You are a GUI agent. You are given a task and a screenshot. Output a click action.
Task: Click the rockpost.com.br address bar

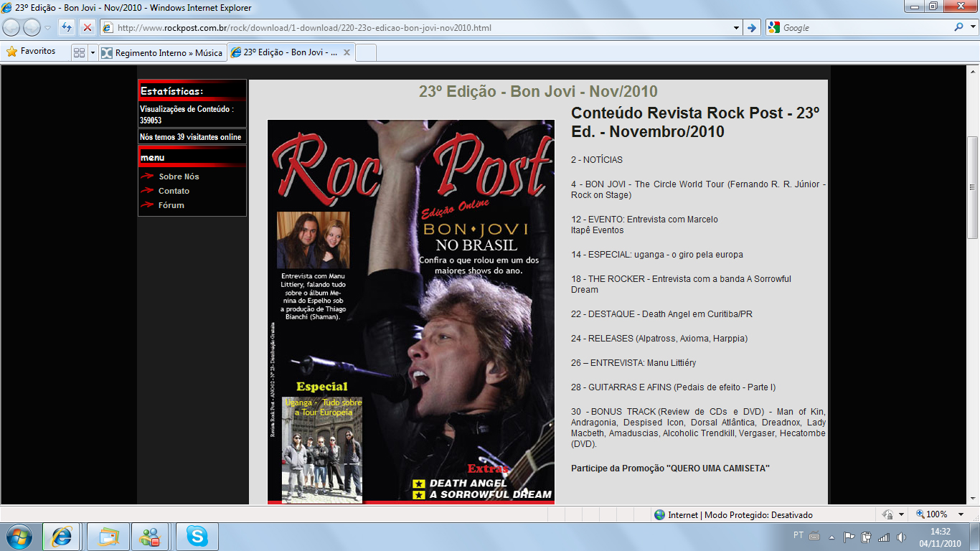[420, 28]
